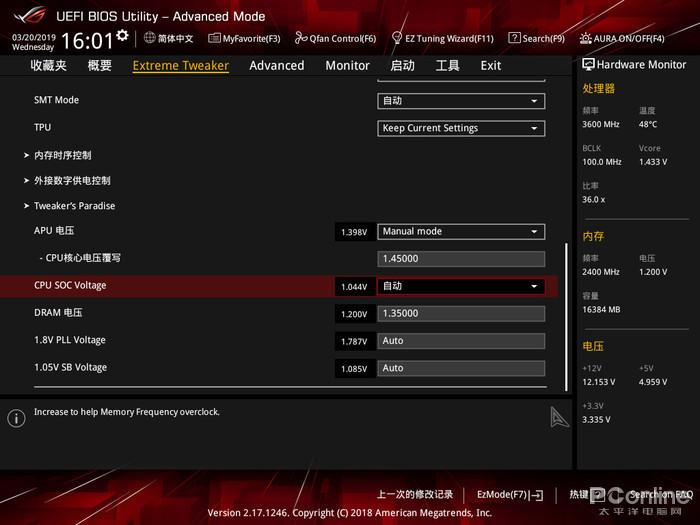Screen dimensions: 700x525
Task: Switch to EzMode(F7)
Action: coord(510,495)
